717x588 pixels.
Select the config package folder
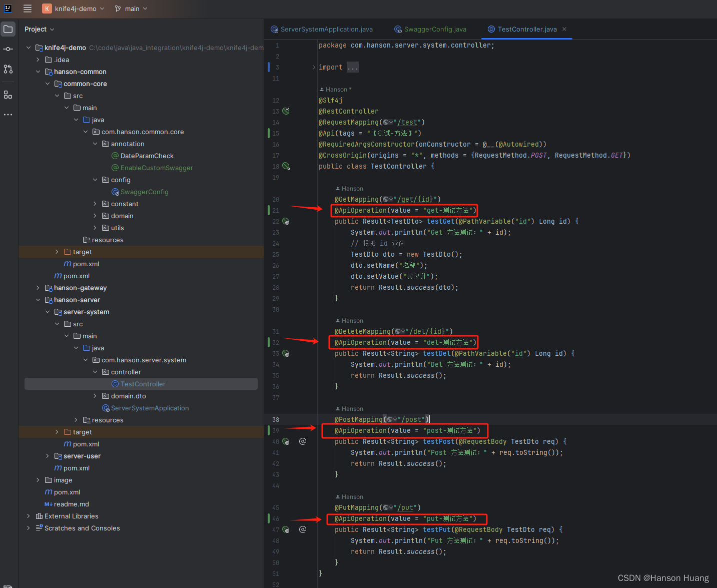[x=116, y=180]
